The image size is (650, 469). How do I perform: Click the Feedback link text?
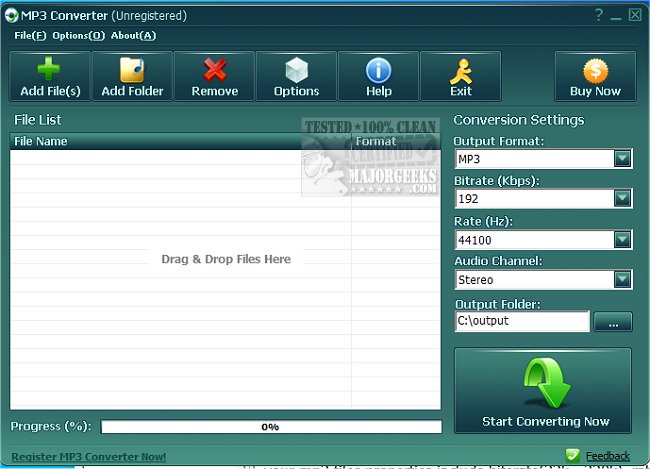[x=608, y=456]
